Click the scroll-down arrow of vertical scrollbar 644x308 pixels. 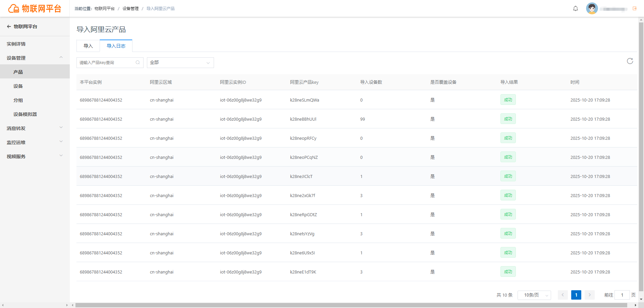pyautogui.click(x=641, y=299)
